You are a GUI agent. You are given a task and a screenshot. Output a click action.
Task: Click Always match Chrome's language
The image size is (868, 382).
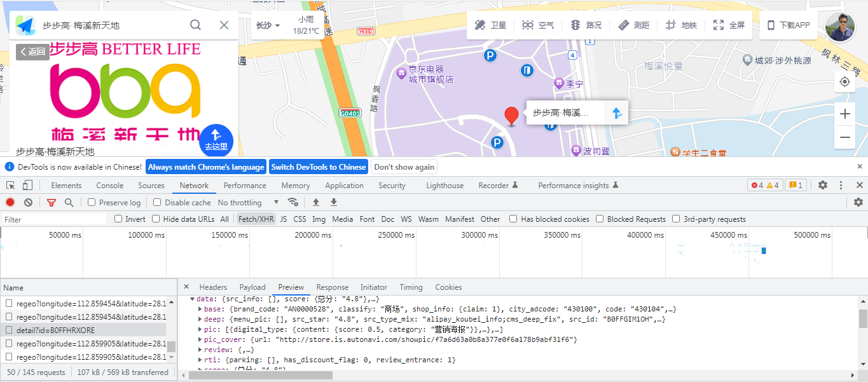(x=206, y=167)
